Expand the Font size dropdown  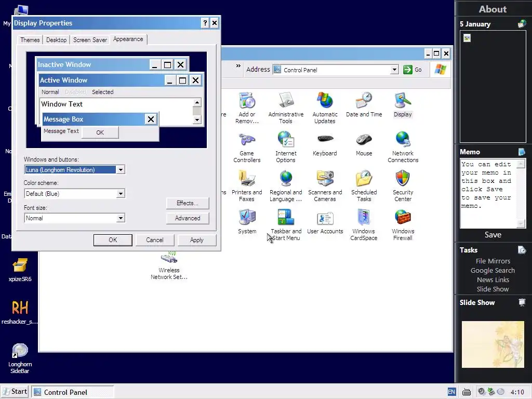tap(121, 218)
